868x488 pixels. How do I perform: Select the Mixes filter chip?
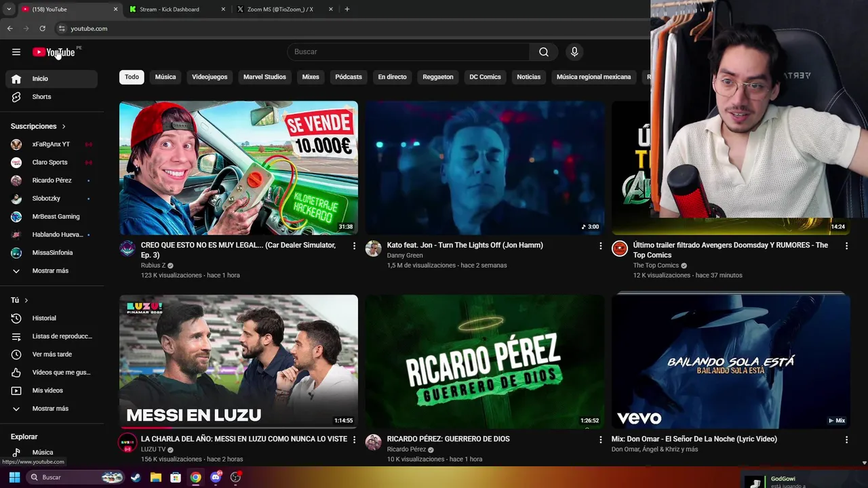pos(311,77)
